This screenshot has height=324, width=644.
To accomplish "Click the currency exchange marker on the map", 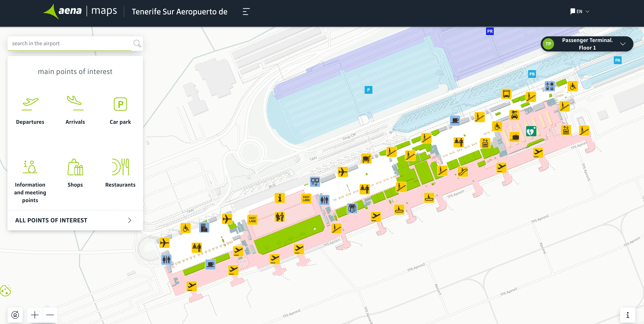I will click(315, 182).
